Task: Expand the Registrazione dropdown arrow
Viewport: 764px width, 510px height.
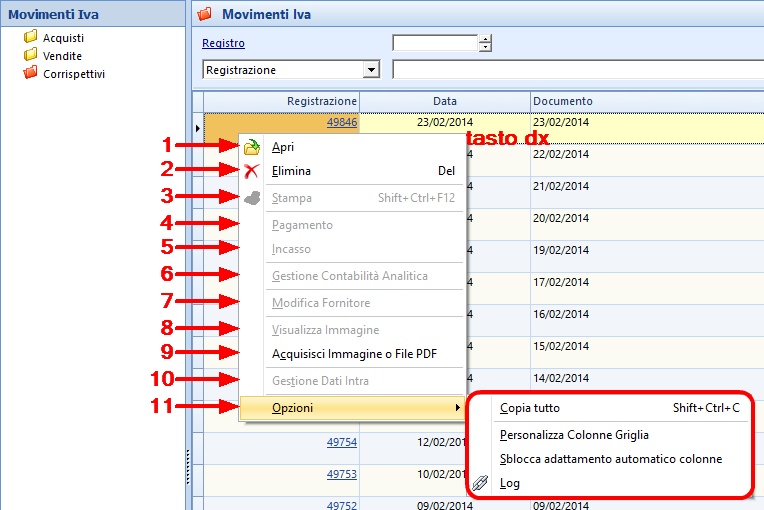Action: 372,70
